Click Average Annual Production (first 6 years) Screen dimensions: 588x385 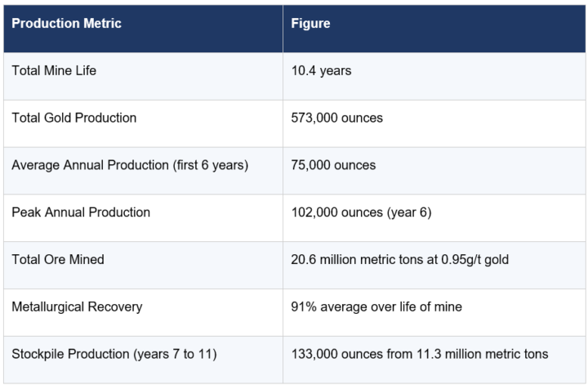(x=130, y=165)
